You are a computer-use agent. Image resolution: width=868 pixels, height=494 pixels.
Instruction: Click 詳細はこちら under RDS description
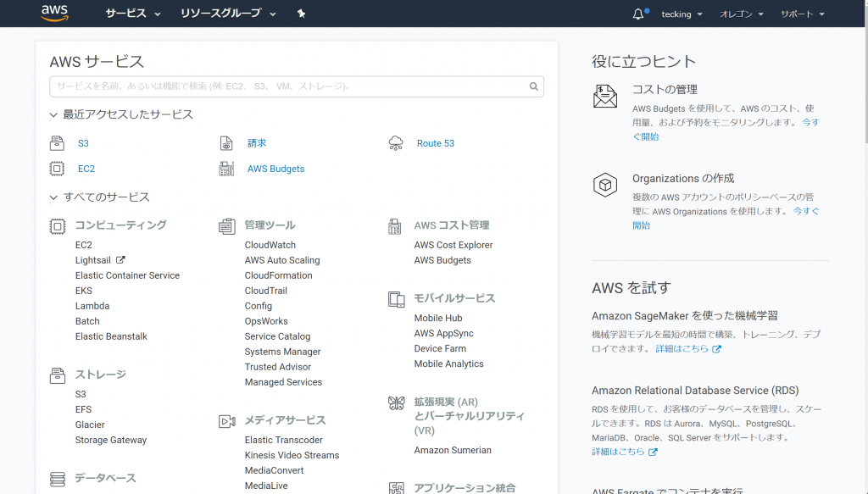click(x=618, y=452)
